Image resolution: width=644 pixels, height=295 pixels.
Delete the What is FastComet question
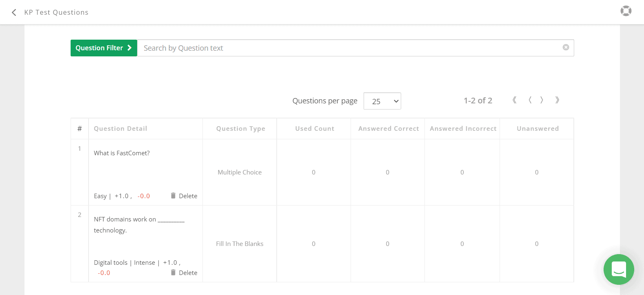184,196
